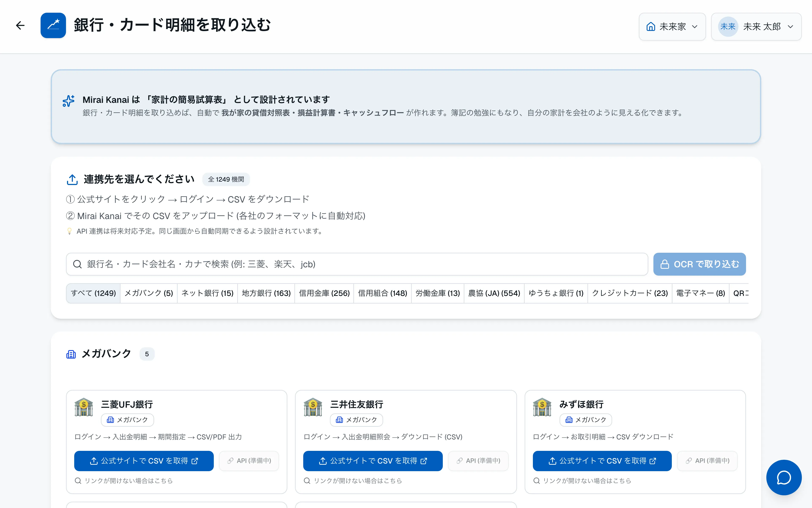The width and height of the screenshot is (812, 508).
Task: Select the クレジットカード (23) tab
Action: tap(630, 293)
